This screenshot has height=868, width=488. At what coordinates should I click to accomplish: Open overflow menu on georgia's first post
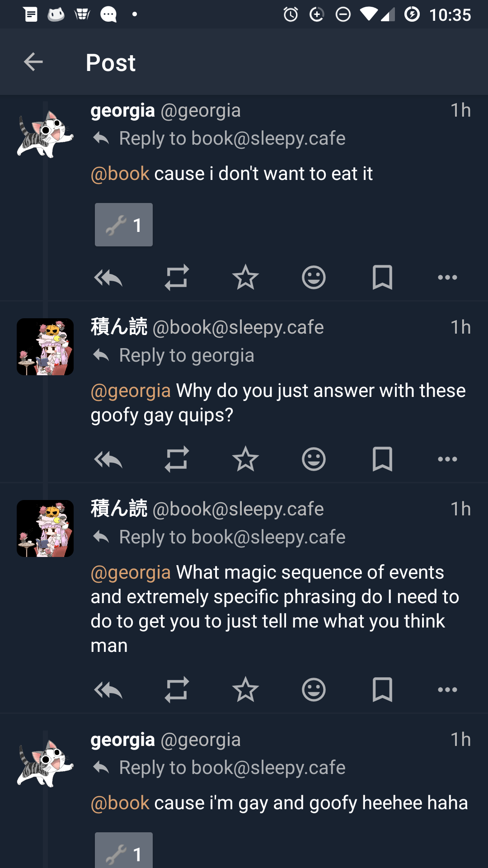447,278
